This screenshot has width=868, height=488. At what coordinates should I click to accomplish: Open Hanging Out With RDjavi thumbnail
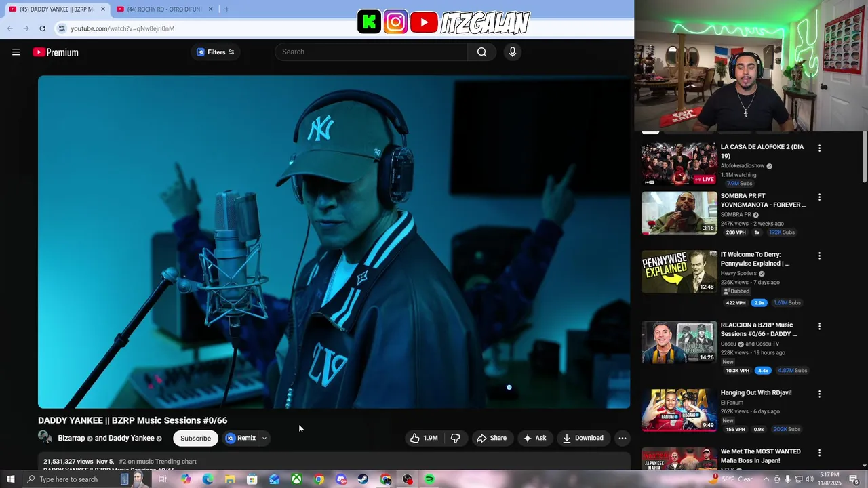point(679,409)
